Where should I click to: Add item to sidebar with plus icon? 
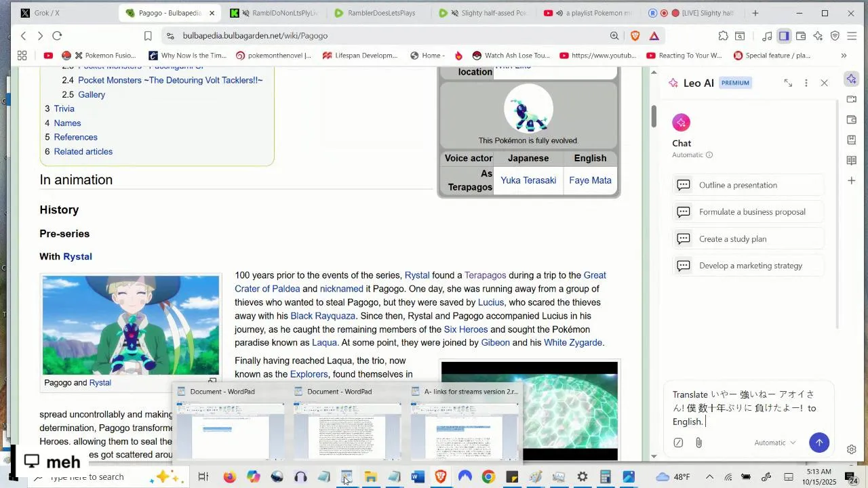coord(852,181)
